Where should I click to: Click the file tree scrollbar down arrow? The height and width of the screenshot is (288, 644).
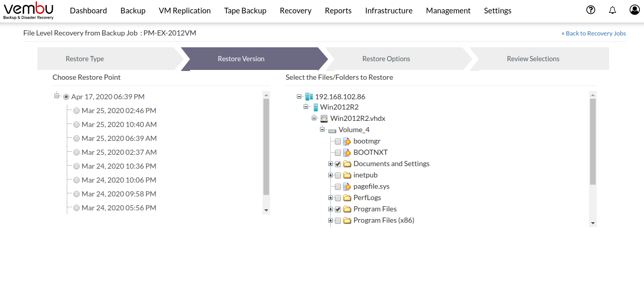[593, 223]
